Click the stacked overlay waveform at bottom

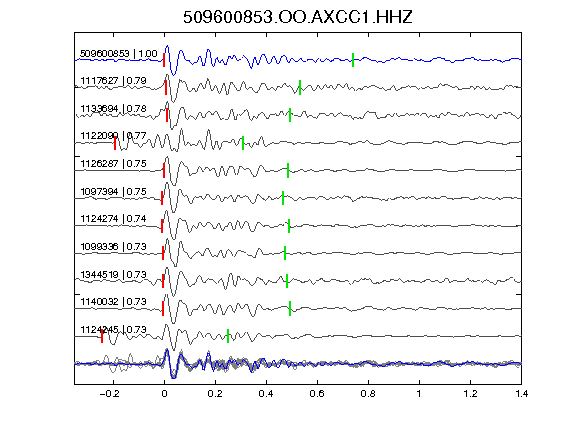298,364
